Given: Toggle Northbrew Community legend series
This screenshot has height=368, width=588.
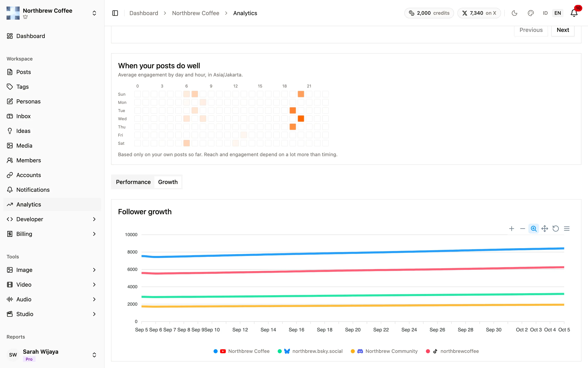Looking at the screenshot, I should [384, 351].
